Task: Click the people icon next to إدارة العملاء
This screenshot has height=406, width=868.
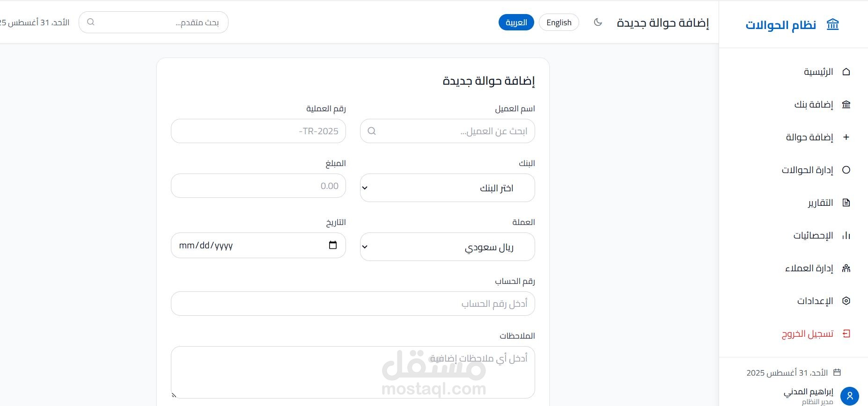Action: pos(846,268)
